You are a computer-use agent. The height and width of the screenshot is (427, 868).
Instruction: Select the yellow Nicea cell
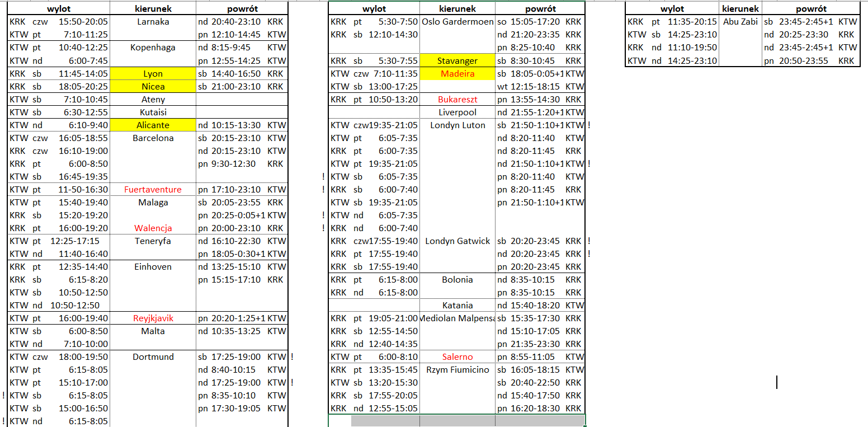[x=153, y=86]
